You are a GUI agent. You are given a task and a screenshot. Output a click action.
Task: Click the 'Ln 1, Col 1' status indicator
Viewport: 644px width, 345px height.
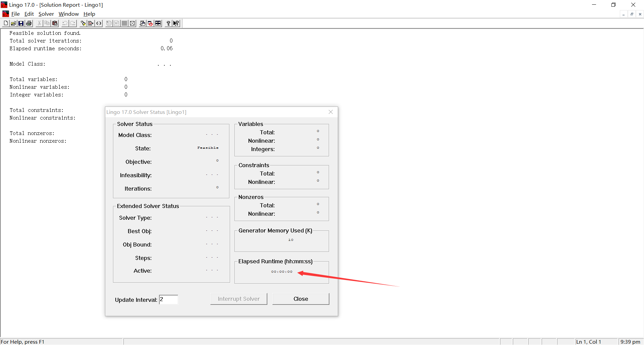(x=589, y=342)
